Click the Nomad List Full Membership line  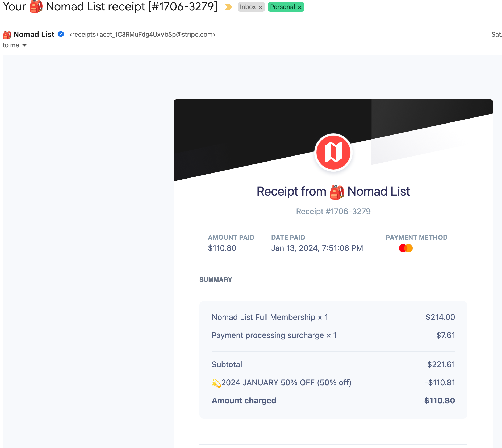coord(270,317)
